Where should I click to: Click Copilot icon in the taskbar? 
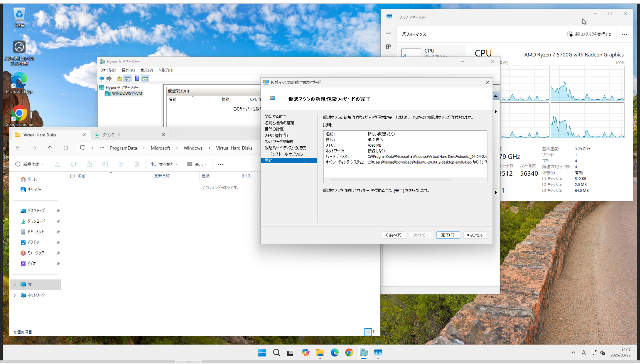coord(305,352)
